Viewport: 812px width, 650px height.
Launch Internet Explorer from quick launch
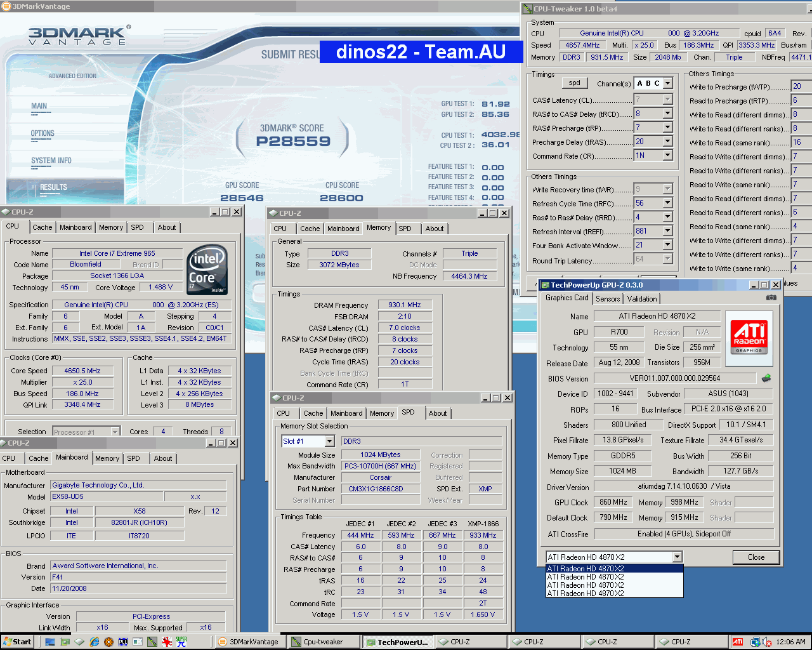(x=94, y=642)
